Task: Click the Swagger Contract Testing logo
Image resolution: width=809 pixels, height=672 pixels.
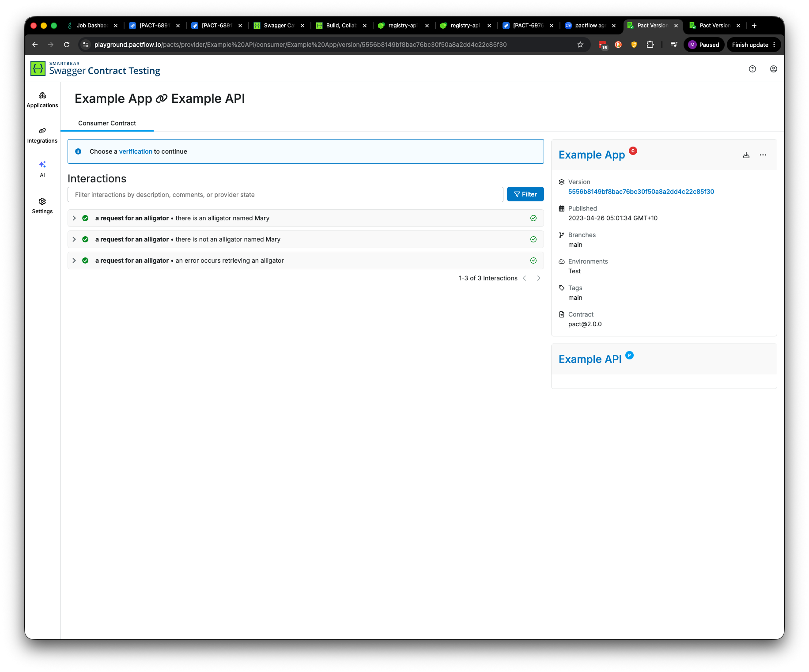Action: pos(95,69)
